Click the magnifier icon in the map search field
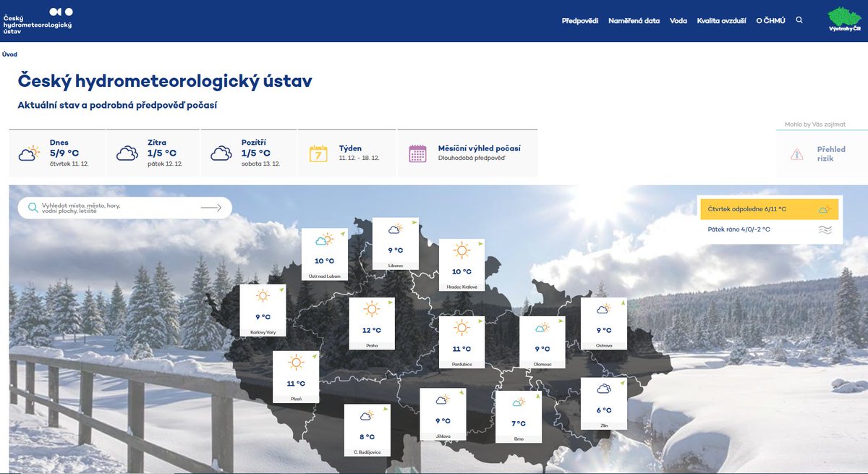The height and width of the screenshot is (474, 868). click(31, 207)
